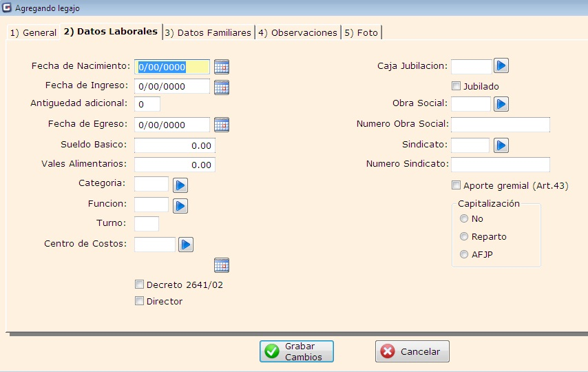Click blue arrow next to Caja Jubilacion

click(501, 66)
